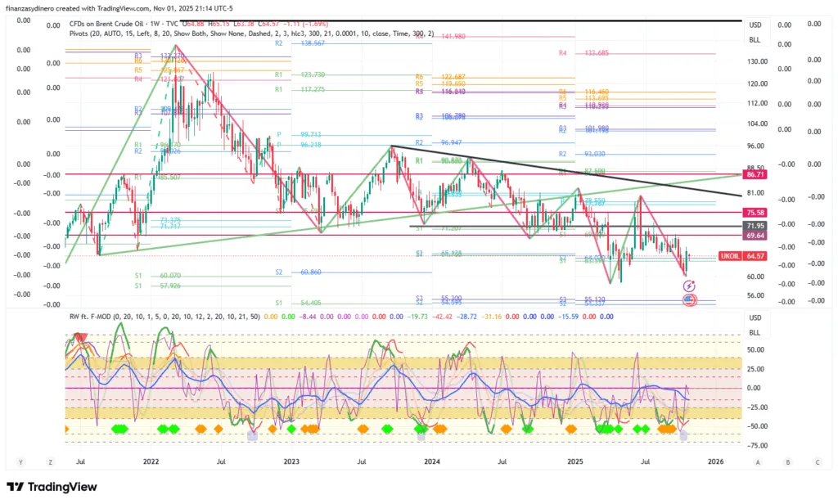Open the BLL unit selector on price scale
The height and width of the screenshot is (504, 838).
point(755,40)
